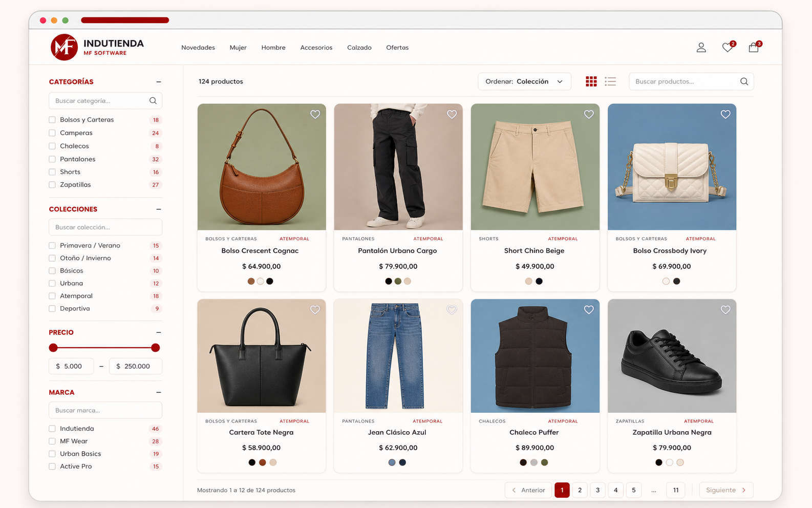Enable Primavera / Verano collection filter

click(52, 245)
